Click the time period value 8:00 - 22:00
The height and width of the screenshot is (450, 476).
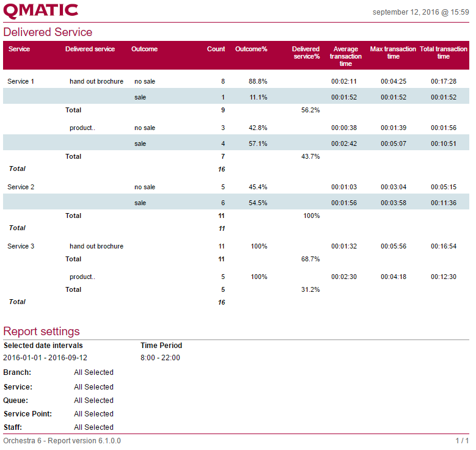pos(160,358)
